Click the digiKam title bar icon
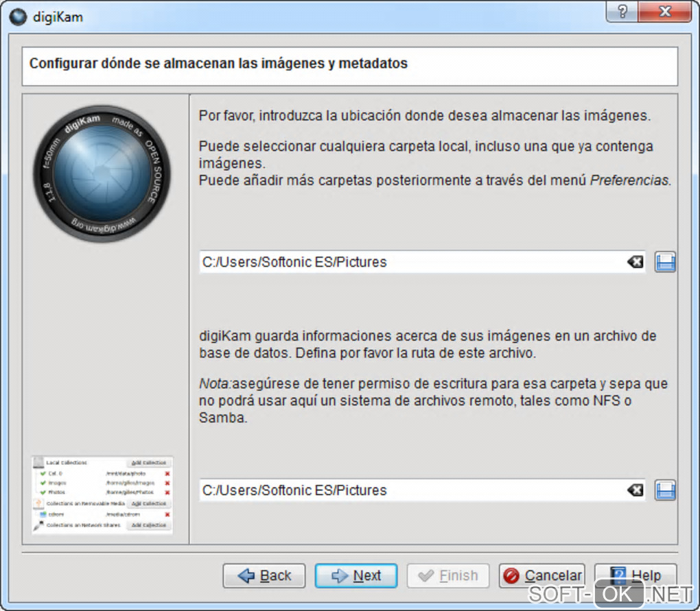The width and height of the screenshot is (700, 611). 19,17
